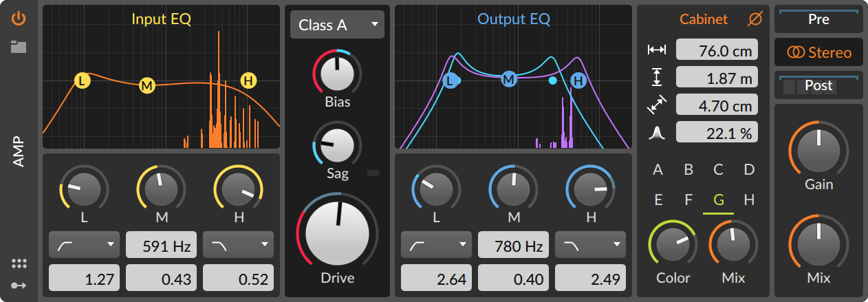This screenshot has height=302, width=868.
Task: Open the Output EQ high filter shape dropdown
Action: (590, 244)
